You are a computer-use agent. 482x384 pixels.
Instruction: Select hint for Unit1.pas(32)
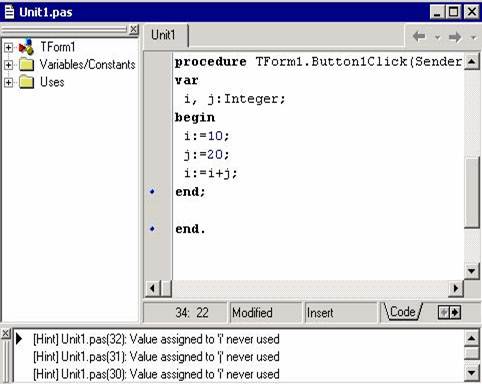pyautogui.click(x=156, y=339)
